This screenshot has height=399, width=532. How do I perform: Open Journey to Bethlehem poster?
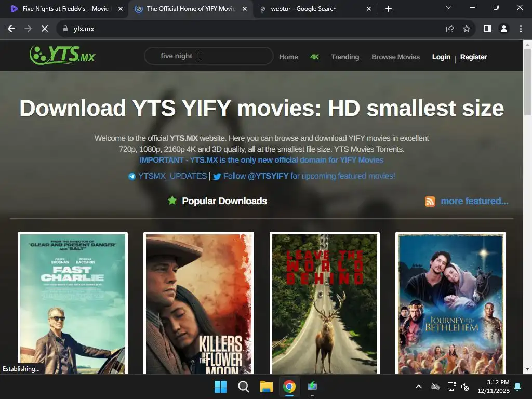450,303
